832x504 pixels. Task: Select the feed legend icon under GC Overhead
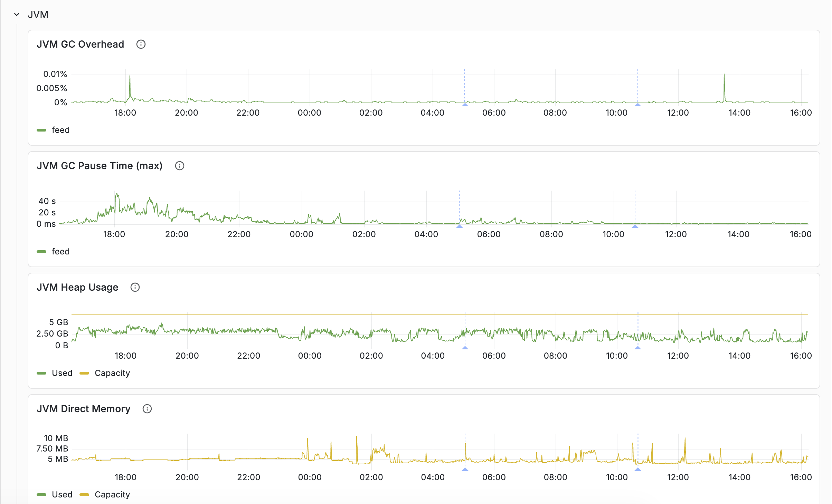41,130
